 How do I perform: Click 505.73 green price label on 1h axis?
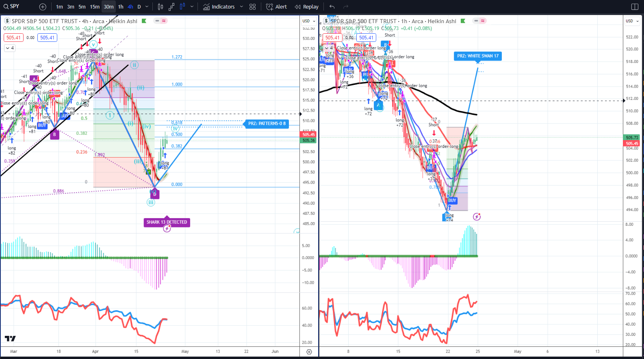pyautogui.click(x=632, y=138)
